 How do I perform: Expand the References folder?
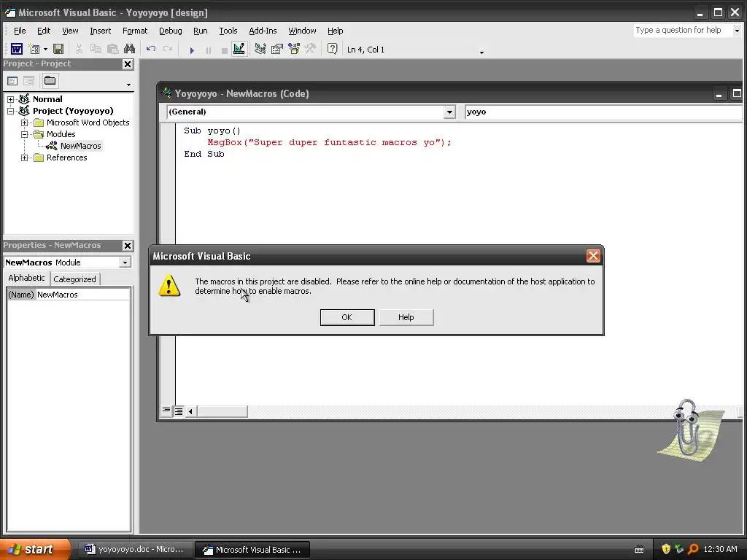(x=24, y=157)
